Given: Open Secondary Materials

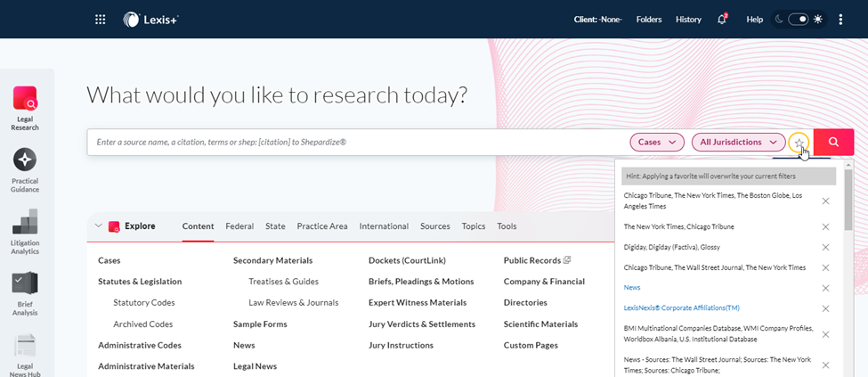Looking at the screenshot, I should click(273, 260).
